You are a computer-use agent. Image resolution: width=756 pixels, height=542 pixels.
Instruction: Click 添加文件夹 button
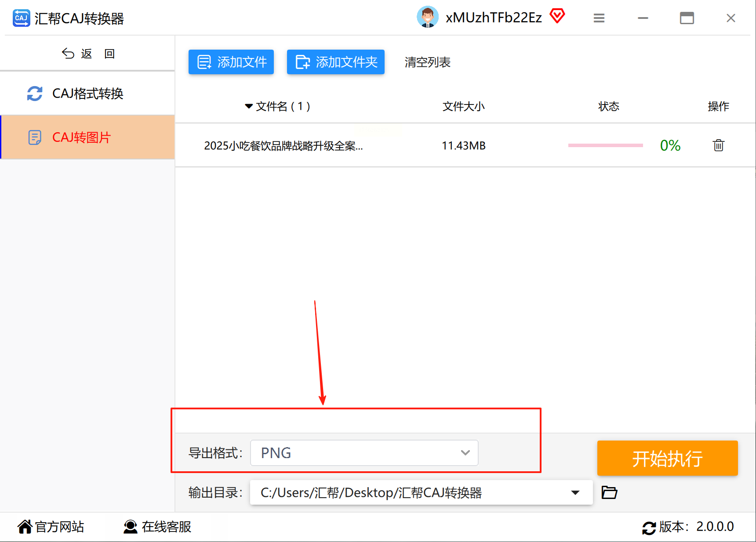[336, 62]
